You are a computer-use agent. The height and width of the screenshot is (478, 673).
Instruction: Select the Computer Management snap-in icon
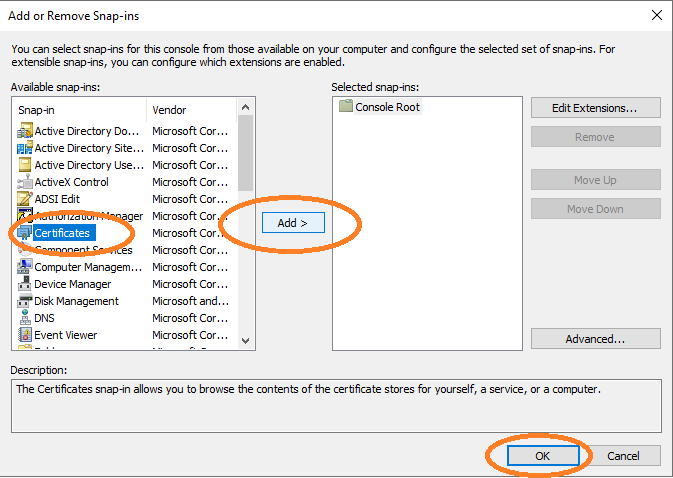[25, 267]
